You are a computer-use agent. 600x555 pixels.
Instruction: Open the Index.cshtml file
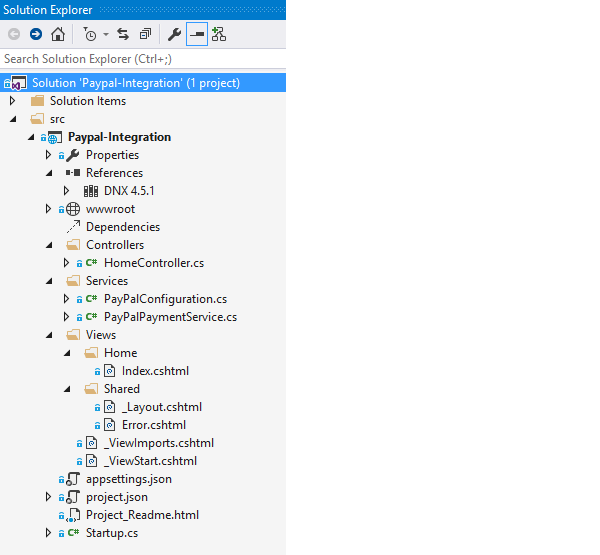click(x=155, y=371)
